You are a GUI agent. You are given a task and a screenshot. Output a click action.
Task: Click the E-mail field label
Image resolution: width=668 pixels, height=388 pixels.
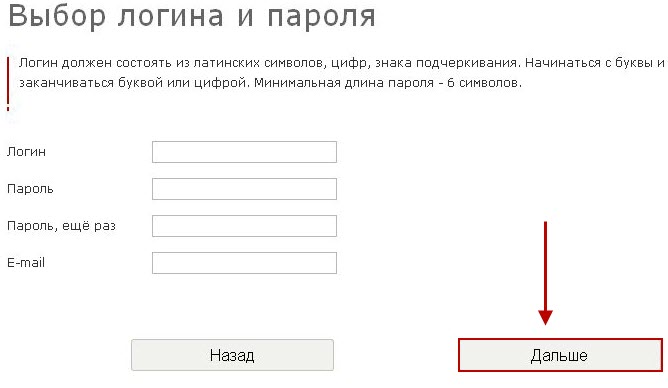[x=26, y=262]
